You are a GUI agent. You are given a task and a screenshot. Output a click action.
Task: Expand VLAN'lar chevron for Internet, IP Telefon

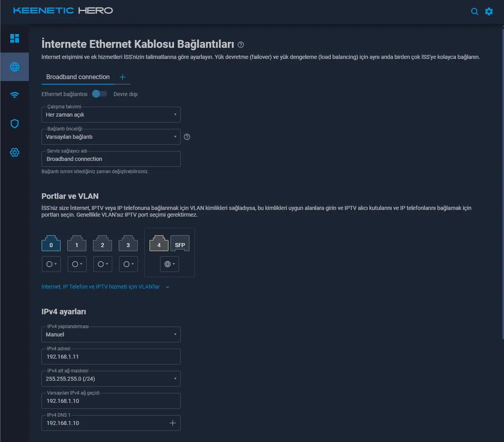[168, 287]
